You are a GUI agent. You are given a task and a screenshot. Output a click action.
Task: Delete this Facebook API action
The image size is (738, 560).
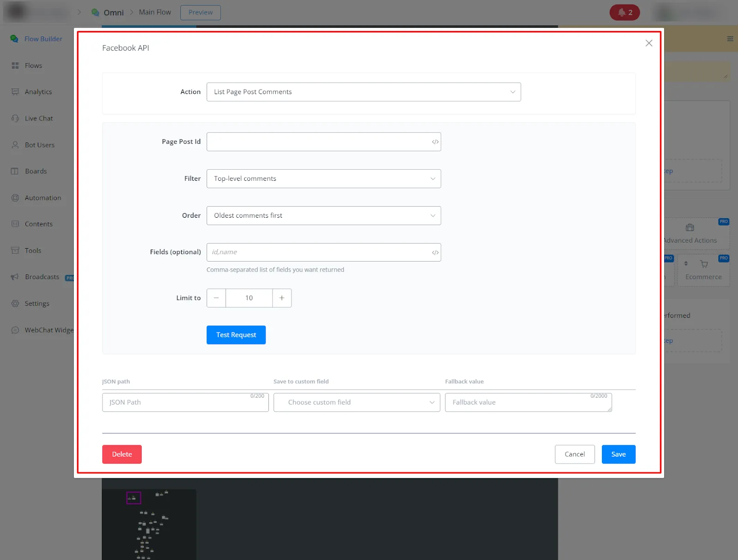[x=122, y=454]
